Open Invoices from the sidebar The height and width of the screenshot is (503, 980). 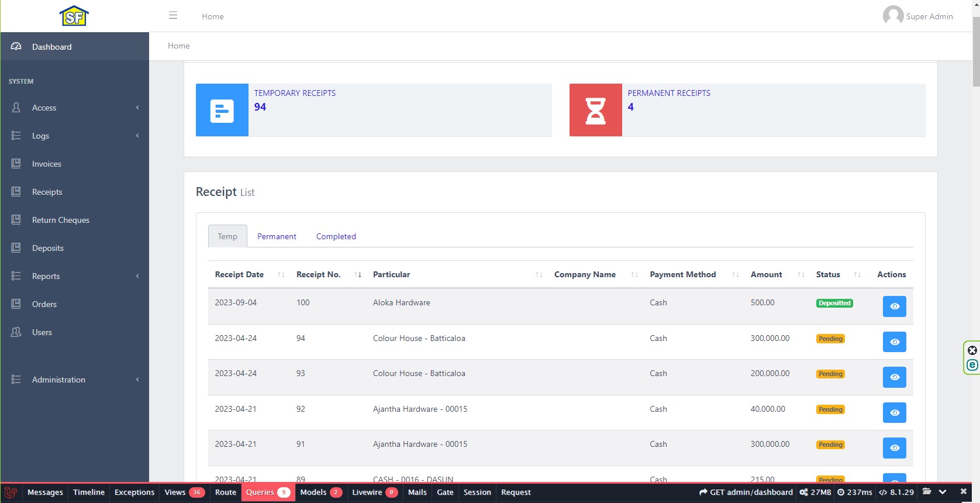[47, 164]
